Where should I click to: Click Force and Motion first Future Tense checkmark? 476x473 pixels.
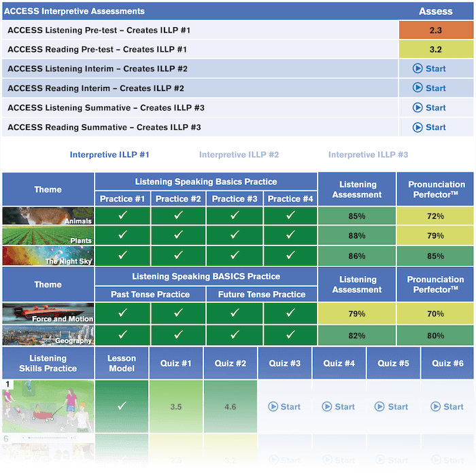pos(235,313)
